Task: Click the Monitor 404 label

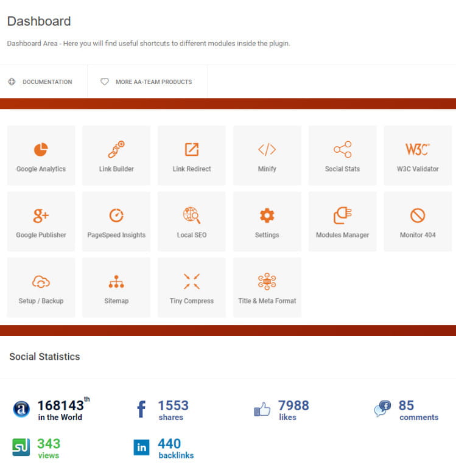Action: coord(418,235)
